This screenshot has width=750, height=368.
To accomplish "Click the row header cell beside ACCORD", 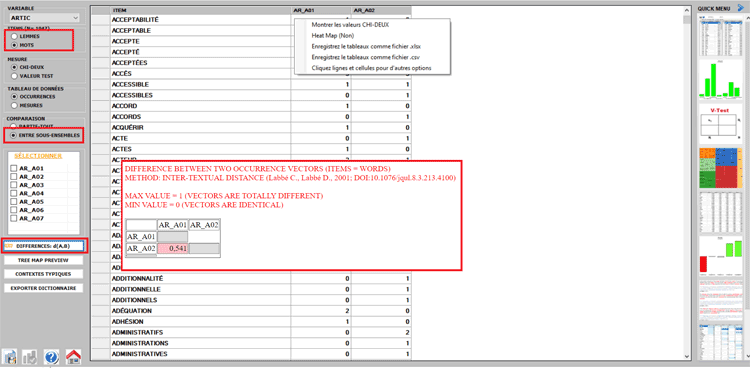I will (100, 106).
